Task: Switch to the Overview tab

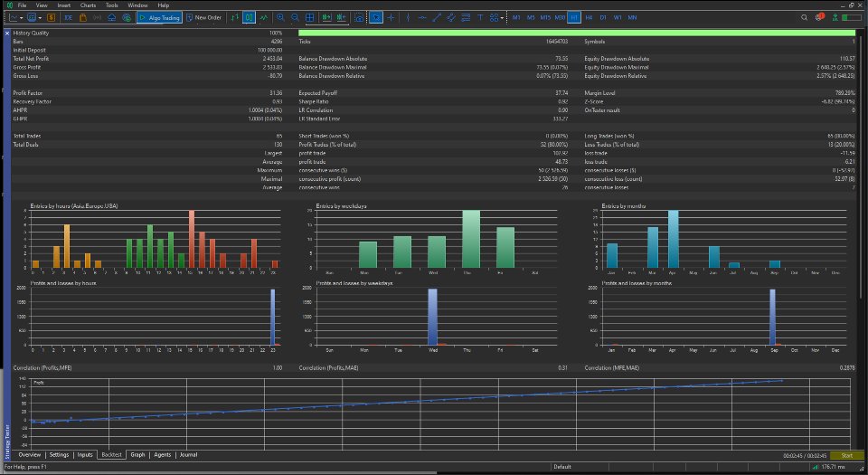Action: click(29, 455)
